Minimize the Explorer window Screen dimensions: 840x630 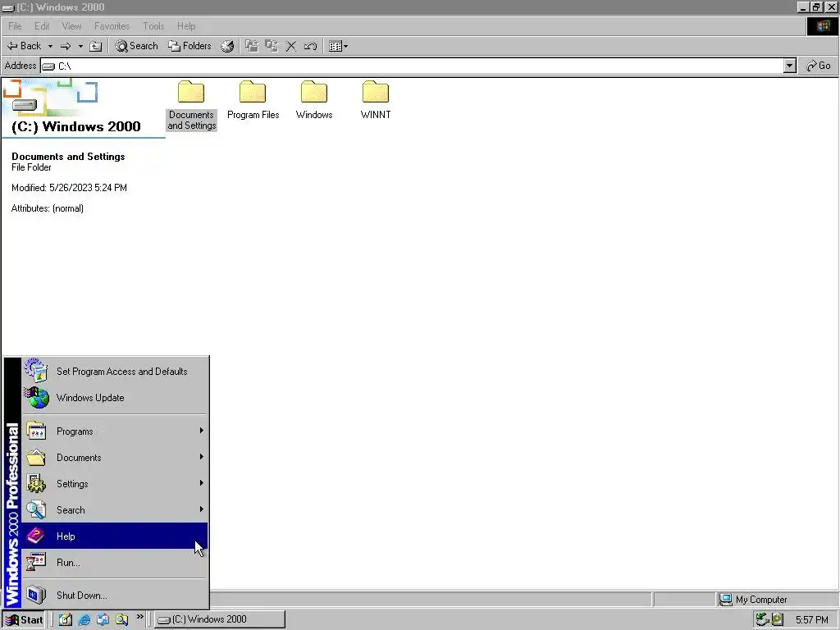803,7
